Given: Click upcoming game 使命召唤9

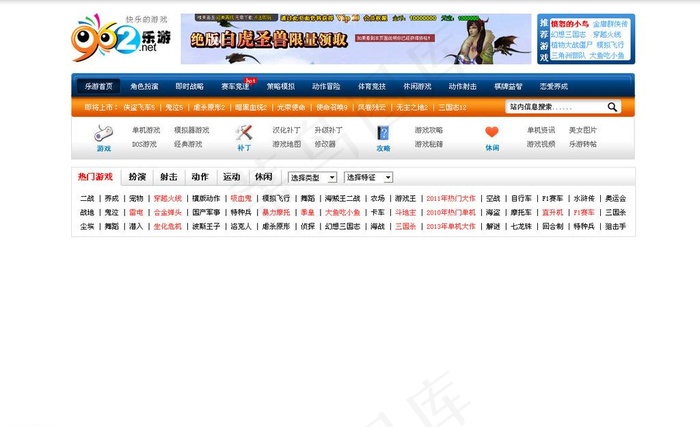Looking at the screenshot, I should pos(332,108).
